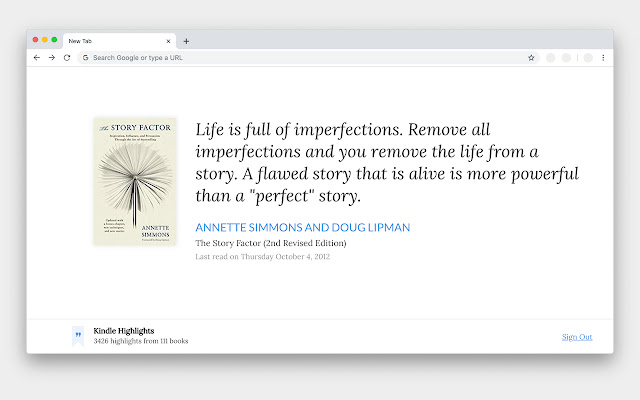
Task: Click the browser forward arrow
Action: pyautogui.click(x=51, y=58)
